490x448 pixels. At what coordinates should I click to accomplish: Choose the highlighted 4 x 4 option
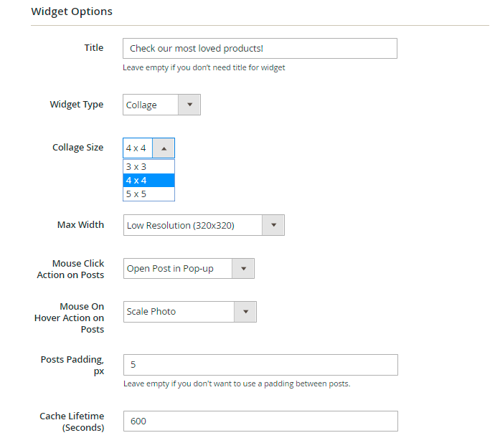[x=149, y=180]
